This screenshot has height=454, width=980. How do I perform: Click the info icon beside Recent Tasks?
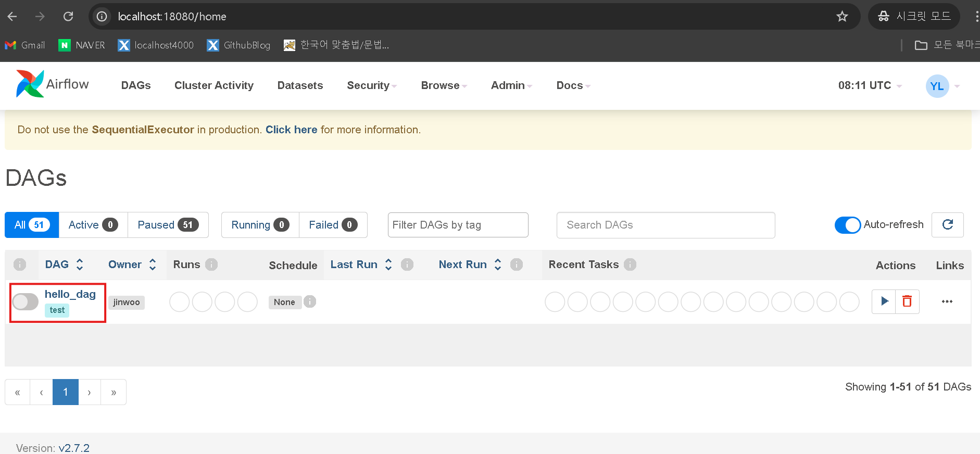point(630,264)
